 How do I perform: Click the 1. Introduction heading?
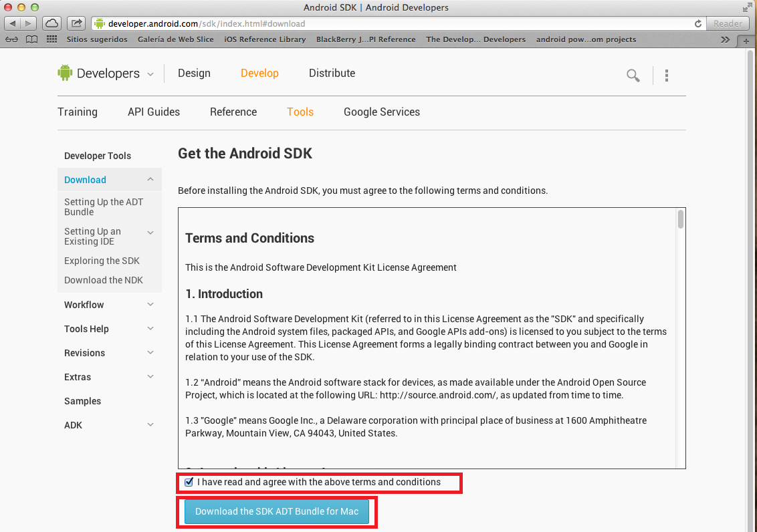pyautogui.click(x=224, y=293)
